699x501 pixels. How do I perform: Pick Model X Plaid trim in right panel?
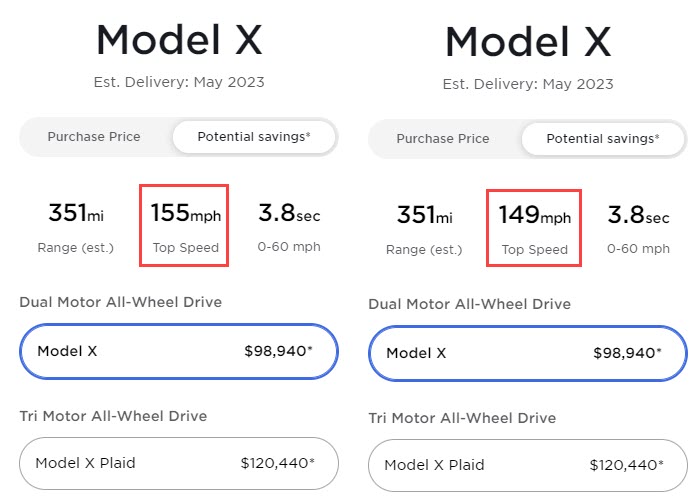click(x=528, y=465)
